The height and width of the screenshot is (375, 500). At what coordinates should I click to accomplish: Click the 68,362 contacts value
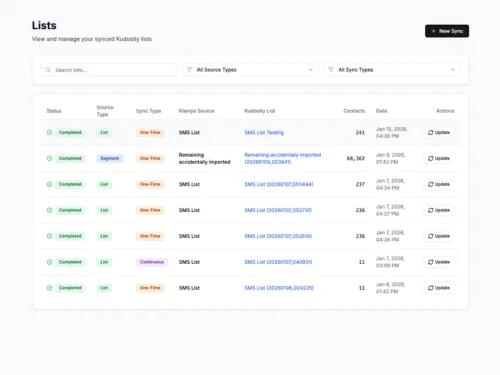point(356,158)
